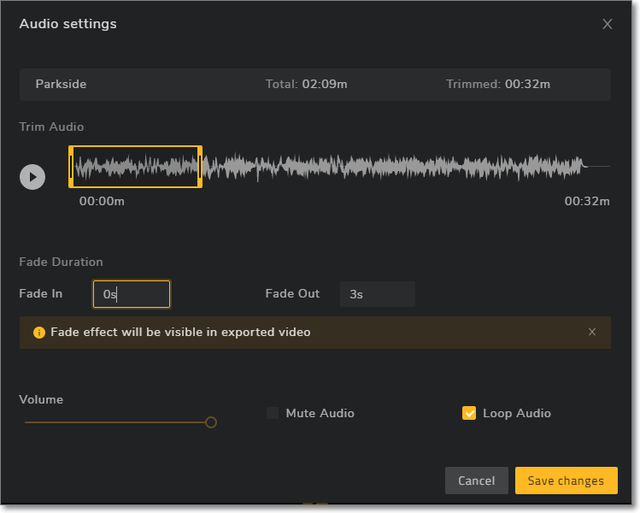The height and width of the screenshot is (513, 640).
Task: Click the middle of the Volume track
Action: [115, 422]
